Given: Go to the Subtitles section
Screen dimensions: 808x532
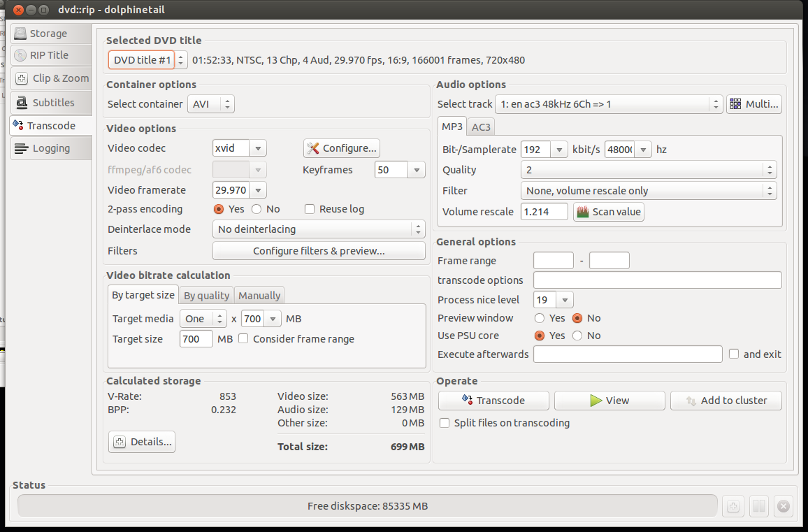Looking at the screenshot, I should tap(50, 102).
